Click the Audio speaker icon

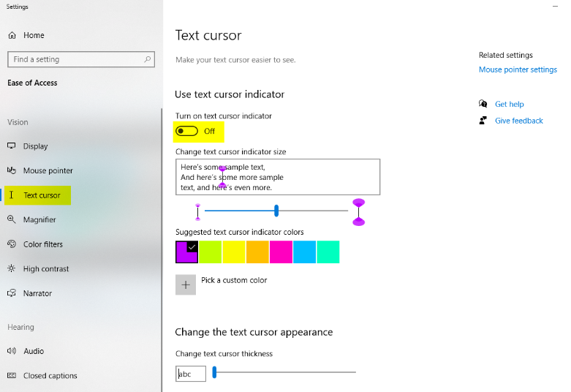point(12,351)
